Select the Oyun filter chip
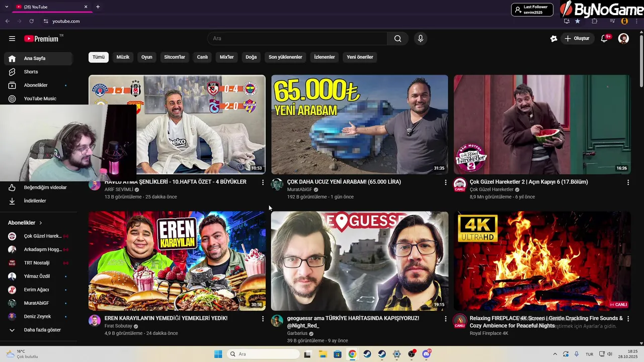 click(147, 57)
